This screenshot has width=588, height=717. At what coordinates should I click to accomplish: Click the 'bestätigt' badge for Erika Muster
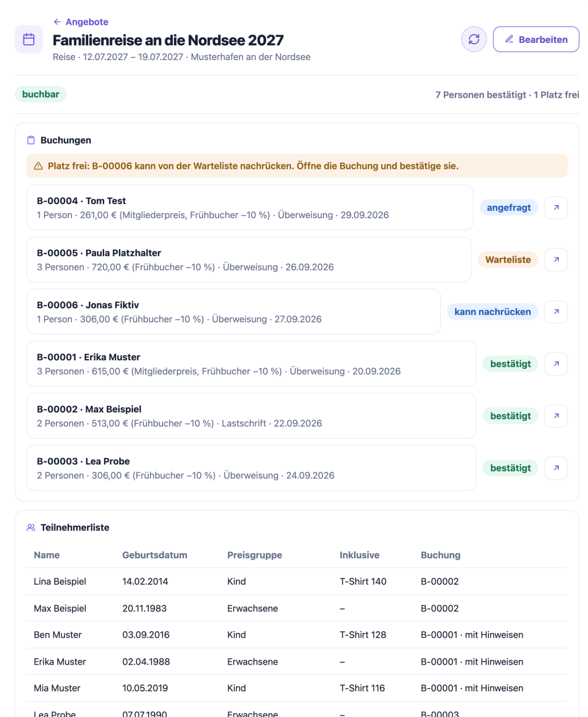pos(511,364)
